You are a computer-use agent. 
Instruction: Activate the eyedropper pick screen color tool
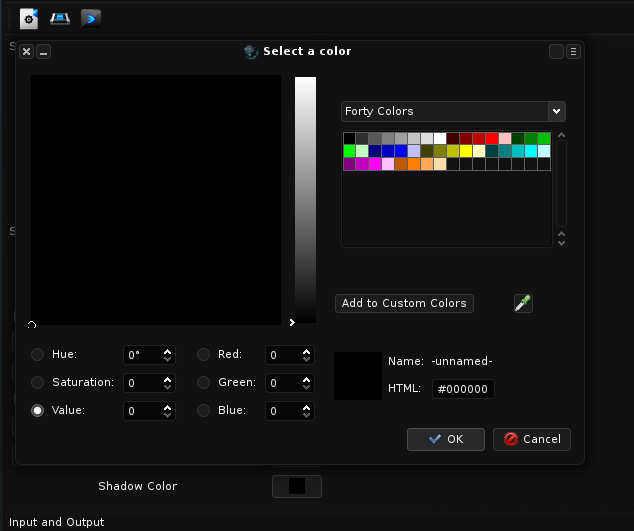tap(523, 303)
